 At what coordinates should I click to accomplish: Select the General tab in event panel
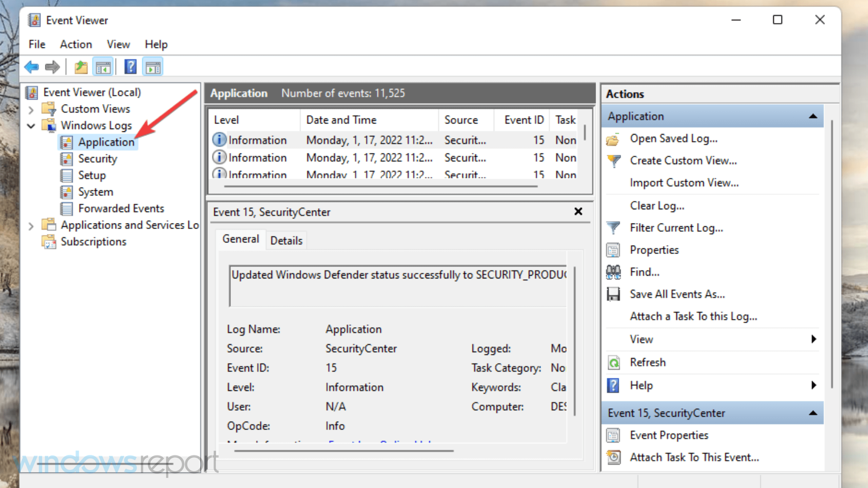[240, 239]
